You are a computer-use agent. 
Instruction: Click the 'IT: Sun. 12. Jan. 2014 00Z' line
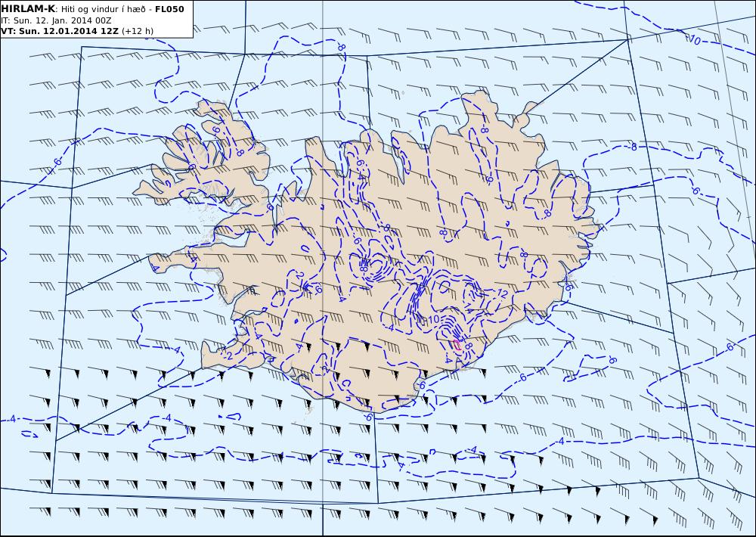coord(56,20)
